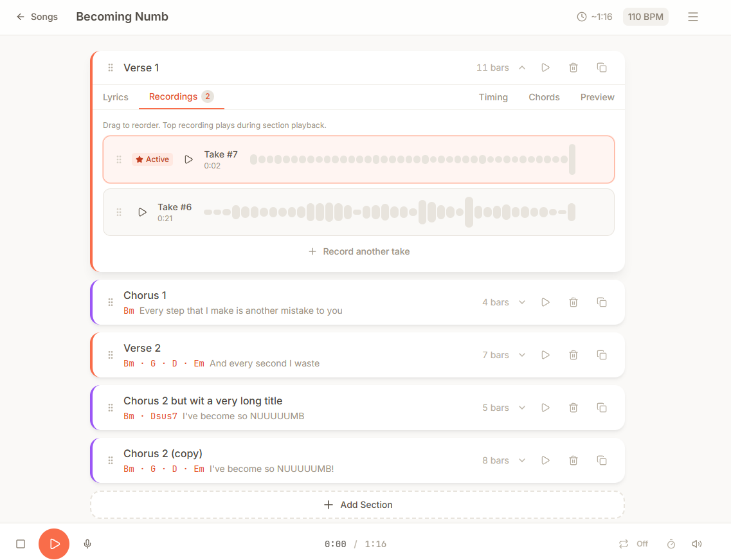Delete the Verse 1 section
This screenshot has width=731, height=560.
(x=573, y=68)
